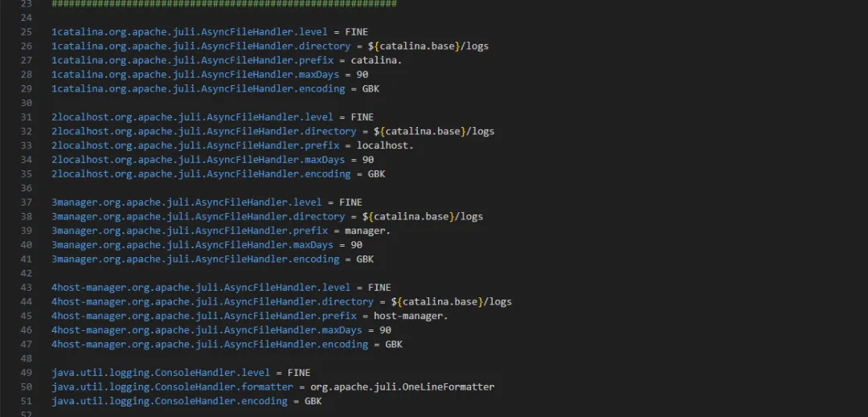Click ${catalina.base}/logs on line 44
Image resolution: width=868 pixels, height=417 pixels.
point(451,301)
